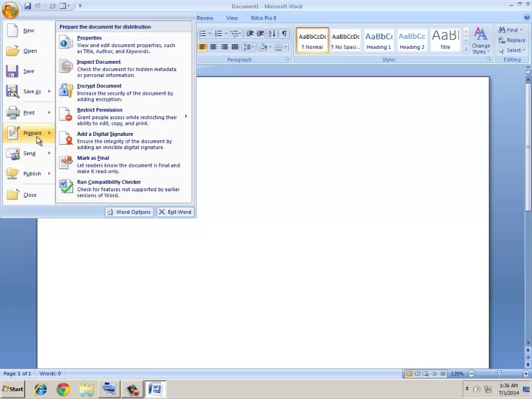Click Open in the Office menu

coord(28,51)
